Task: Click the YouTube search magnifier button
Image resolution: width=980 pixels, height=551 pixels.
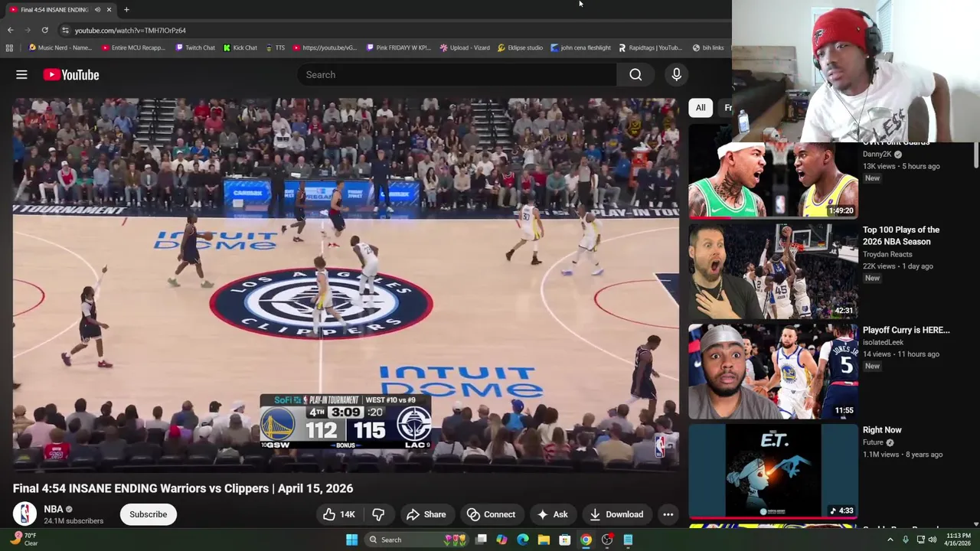Action: pos(635,74)
